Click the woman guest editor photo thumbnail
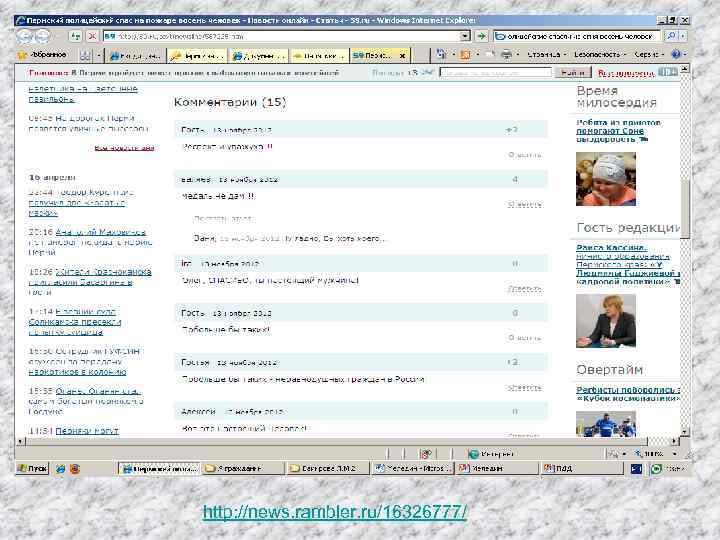 (606, 321)
